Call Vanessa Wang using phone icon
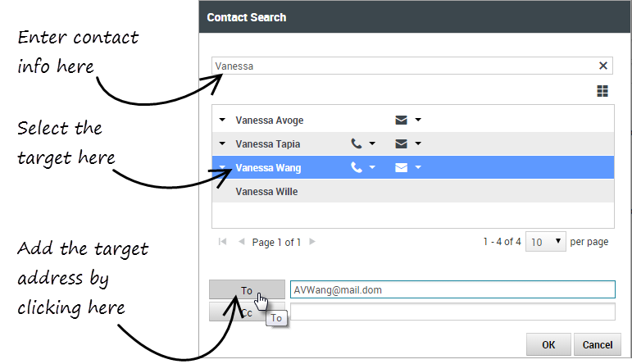The height and width of the screenshot is (364, 632). point(356,168)
